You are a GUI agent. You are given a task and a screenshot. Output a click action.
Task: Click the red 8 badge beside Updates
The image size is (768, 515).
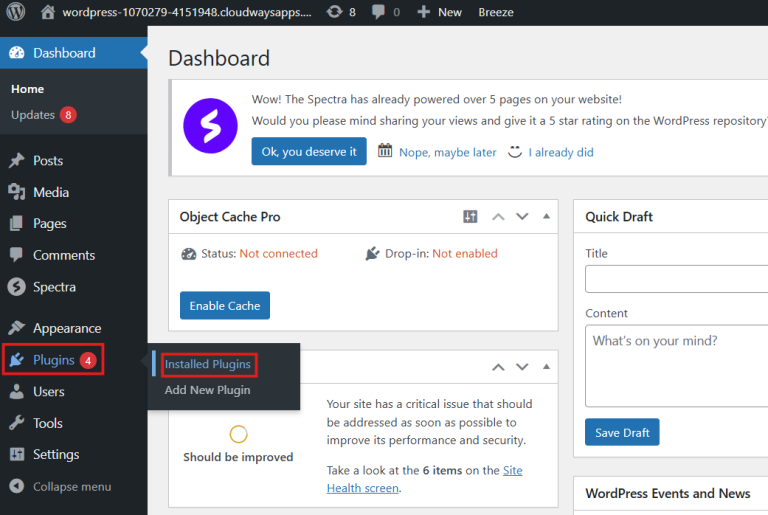coord(68,115)
